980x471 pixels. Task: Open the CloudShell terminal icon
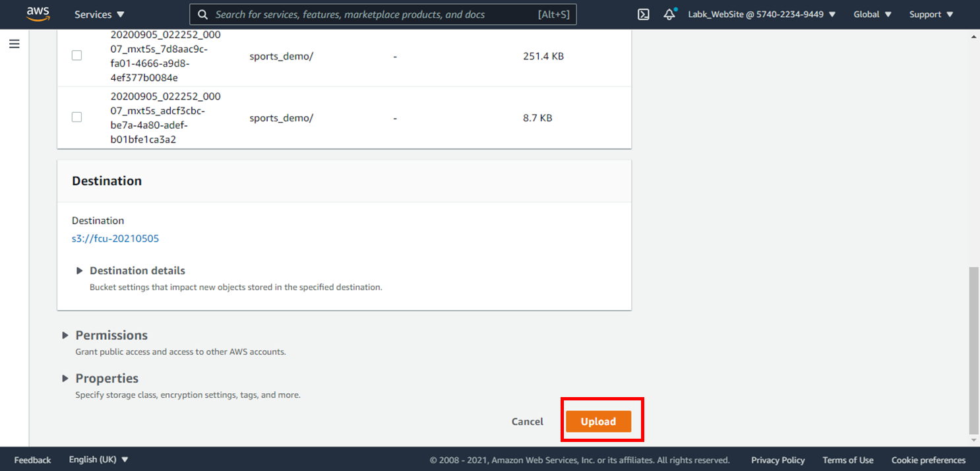pyautogui.click(x=644, y=14)
